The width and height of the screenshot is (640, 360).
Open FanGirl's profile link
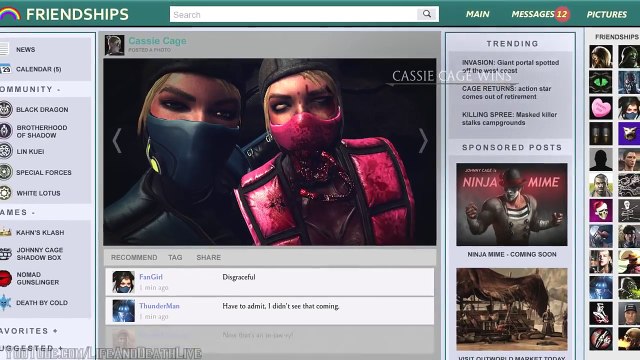coord(151,277)
